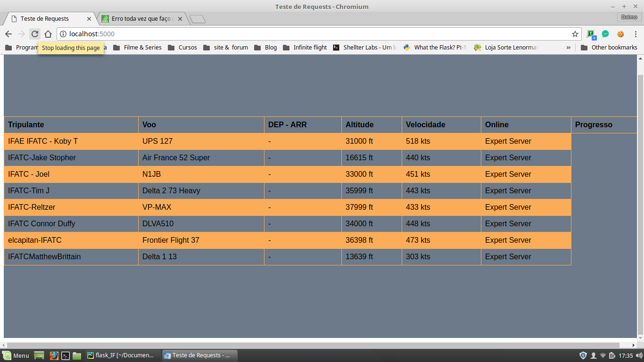Check the battery status tray icon

tap(612, 355)
